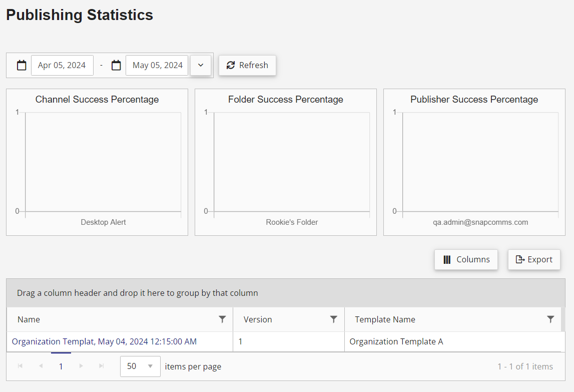Open the start date calendar icon
The image size is (574, 392).
tap(22, 65)
